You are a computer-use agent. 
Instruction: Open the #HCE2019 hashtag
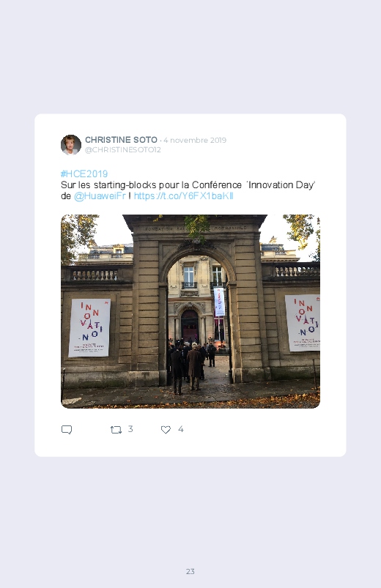click(84, 174)
